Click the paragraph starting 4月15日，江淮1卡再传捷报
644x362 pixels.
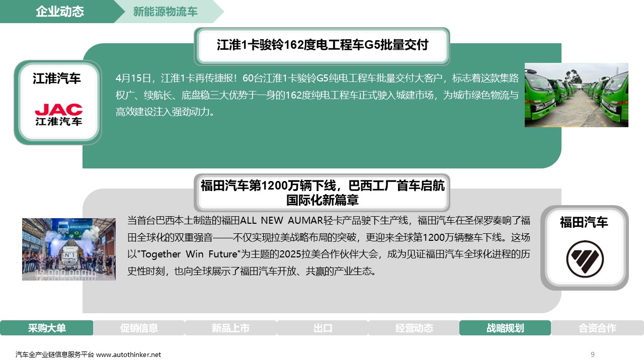pyautogui.click(x=317, y=95)
